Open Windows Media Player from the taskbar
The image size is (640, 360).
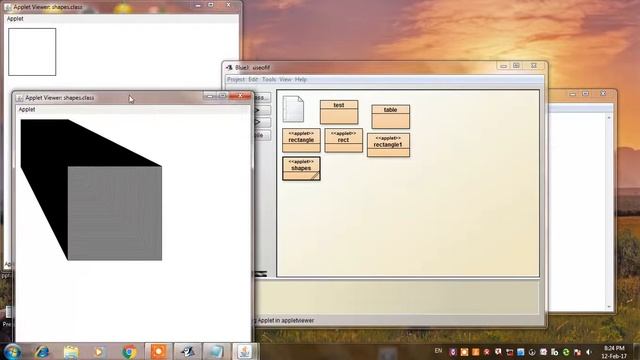(99, 352)
